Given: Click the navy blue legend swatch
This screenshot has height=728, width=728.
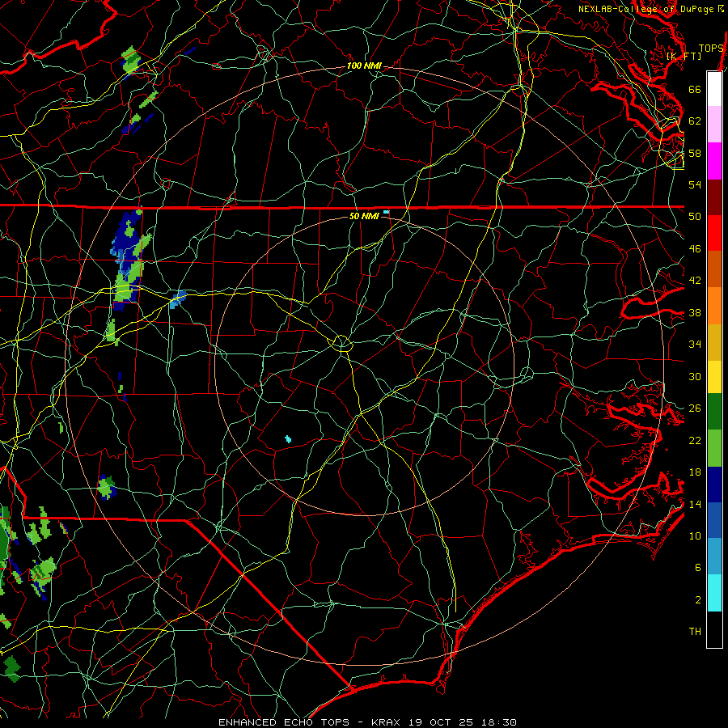Looking at the screenshot, I should pos(714,485).
